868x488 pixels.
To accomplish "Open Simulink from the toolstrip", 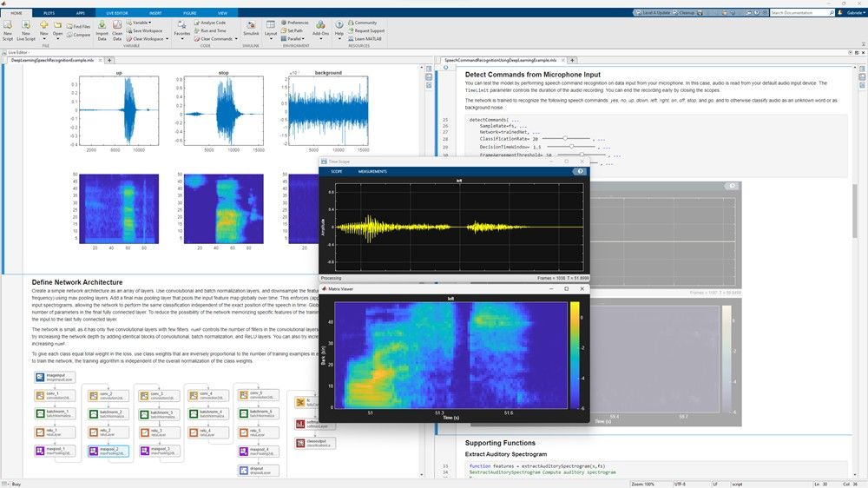I will 251,25.
